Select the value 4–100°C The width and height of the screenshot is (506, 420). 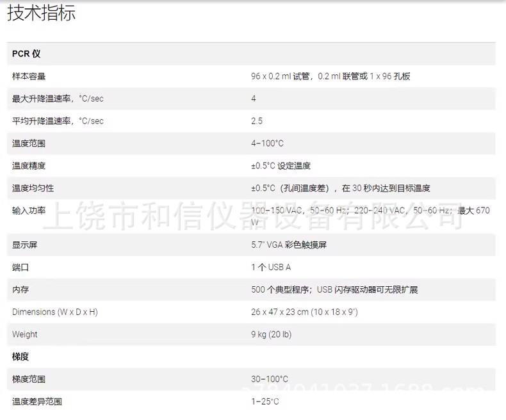(267, 143)
